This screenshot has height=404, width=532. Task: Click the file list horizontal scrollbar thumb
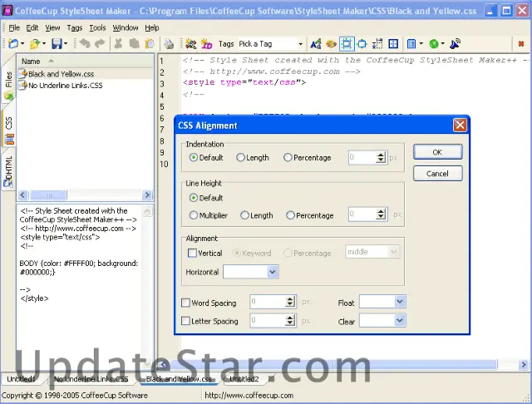pos(48,195)
